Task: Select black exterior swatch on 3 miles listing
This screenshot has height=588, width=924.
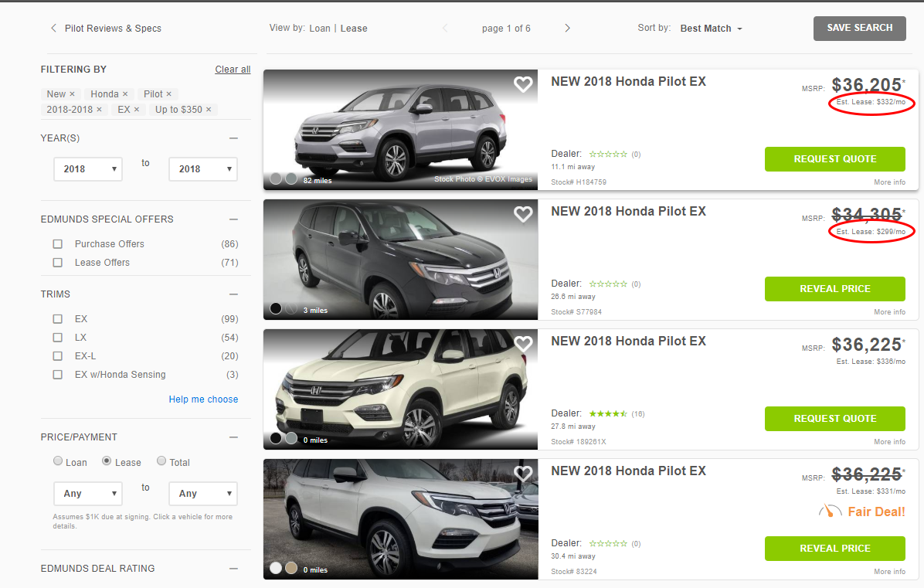Action: (276, 308)
